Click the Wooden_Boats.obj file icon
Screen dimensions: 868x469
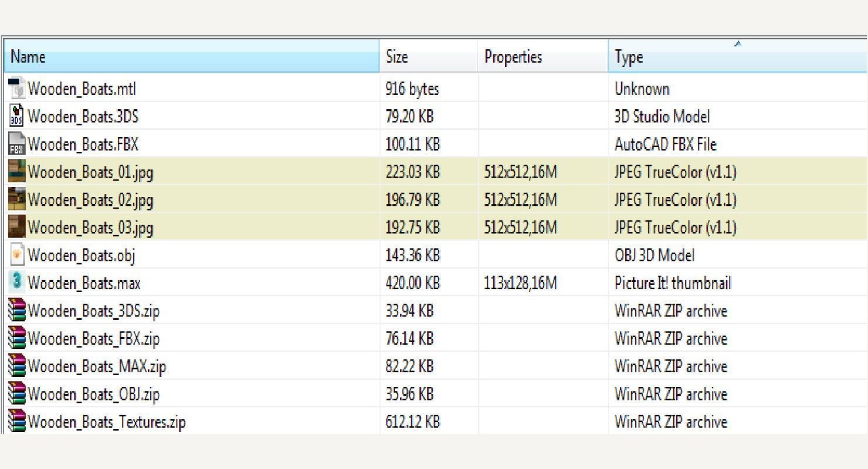(x=17, y=255)
